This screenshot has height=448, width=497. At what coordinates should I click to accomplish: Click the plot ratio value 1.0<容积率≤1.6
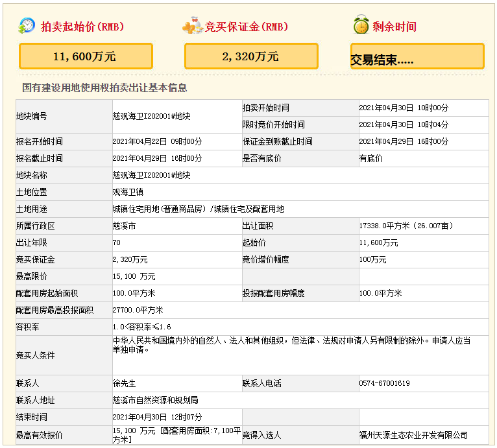pyautogui.click(x=141, y=327)
